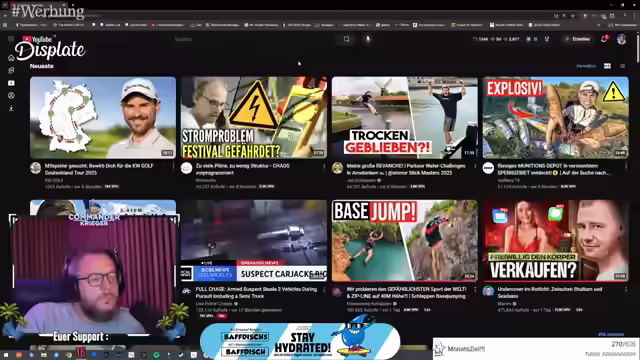This screenshot has width=640, height=360.
Task: Open the KW GOLF Deutschland Tour thumbnail
Action: [103, 118]
